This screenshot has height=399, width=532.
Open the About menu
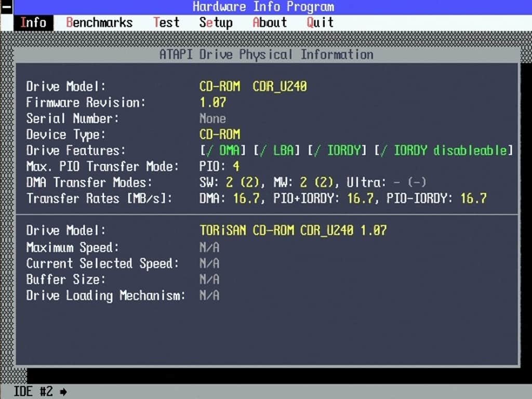click(270, 23)
